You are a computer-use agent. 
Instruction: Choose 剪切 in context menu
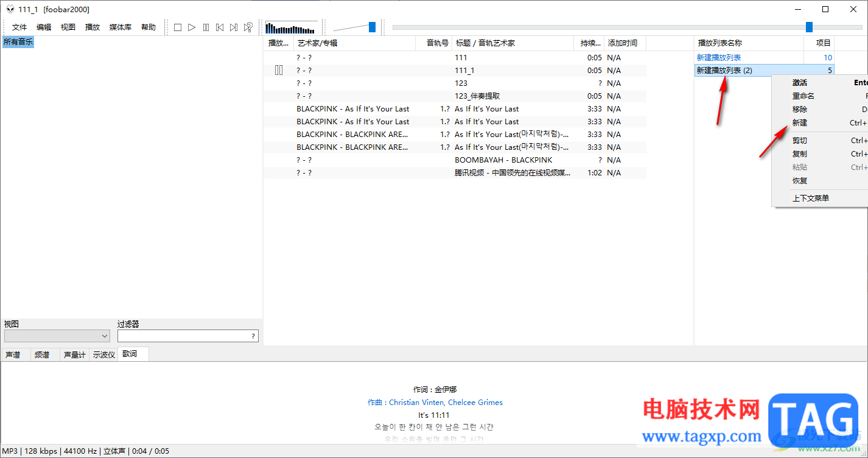click(820, 141)
